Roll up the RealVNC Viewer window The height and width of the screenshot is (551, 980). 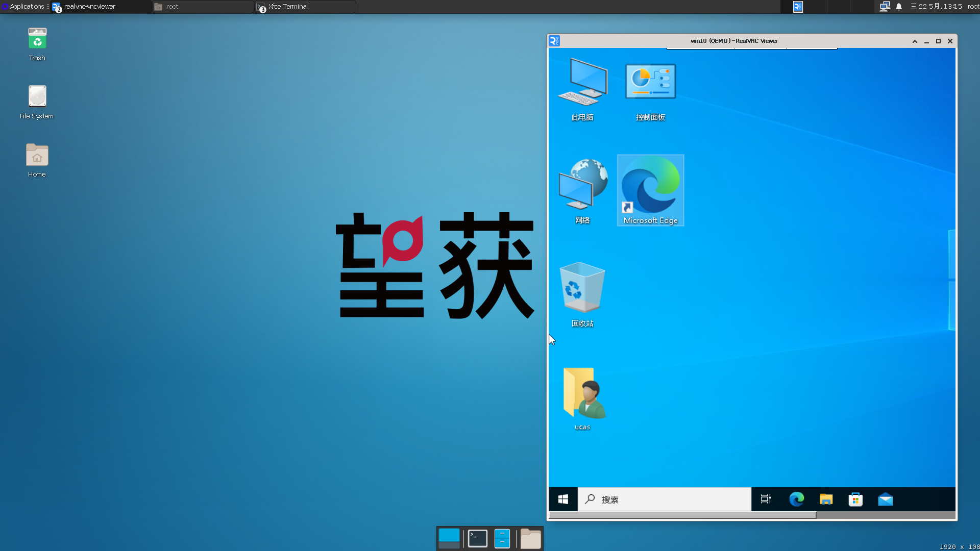pos(915,41)
